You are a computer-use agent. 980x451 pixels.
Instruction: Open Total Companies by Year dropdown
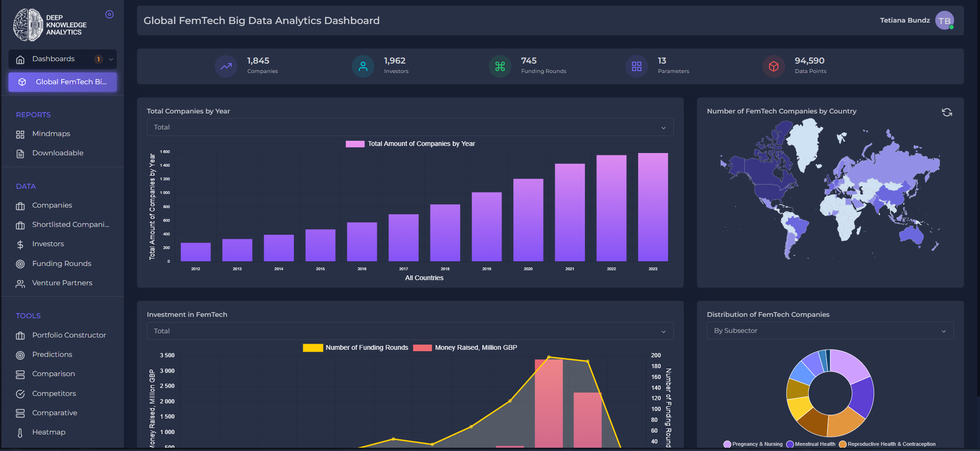pos(410,127)
